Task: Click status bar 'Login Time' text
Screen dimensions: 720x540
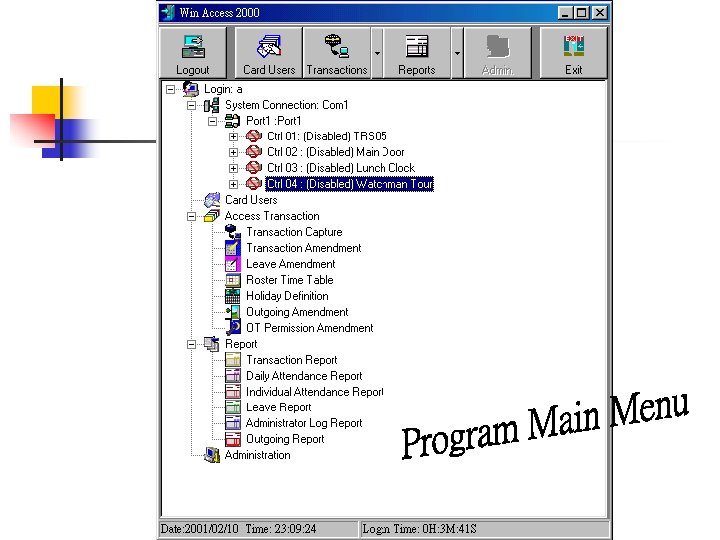Action: pos(419,529)
